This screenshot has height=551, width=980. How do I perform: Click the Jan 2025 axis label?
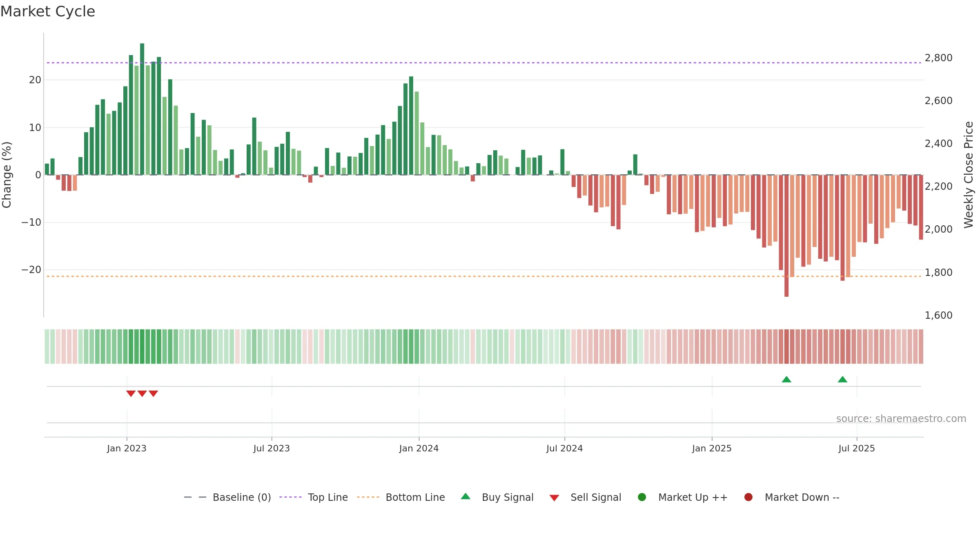click(x=712, y=448)
